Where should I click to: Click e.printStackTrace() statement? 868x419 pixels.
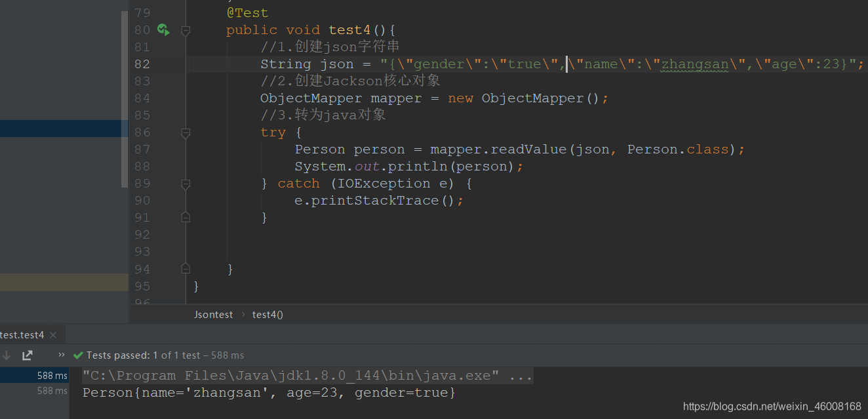click(x=379, y=200)
